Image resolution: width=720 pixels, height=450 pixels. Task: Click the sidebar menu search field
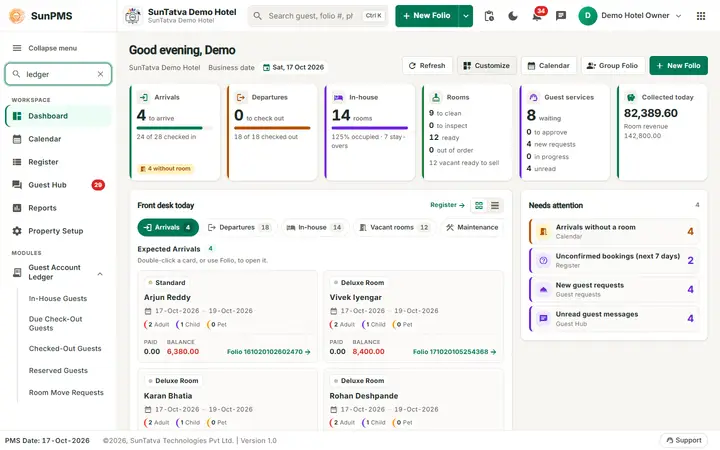pos(58,74)
